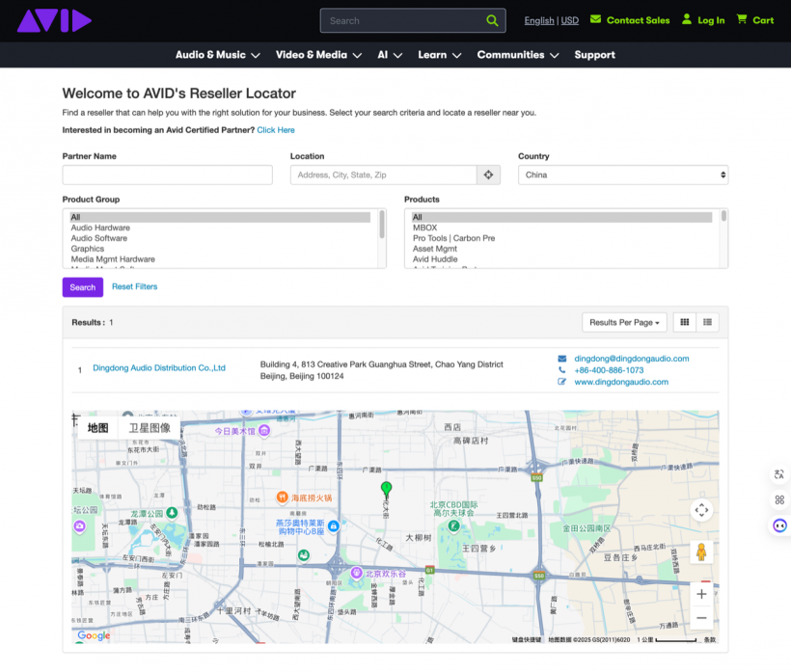791x672 pixels.
Task: Click the Products list scrollbar
Action: point(723,216)
